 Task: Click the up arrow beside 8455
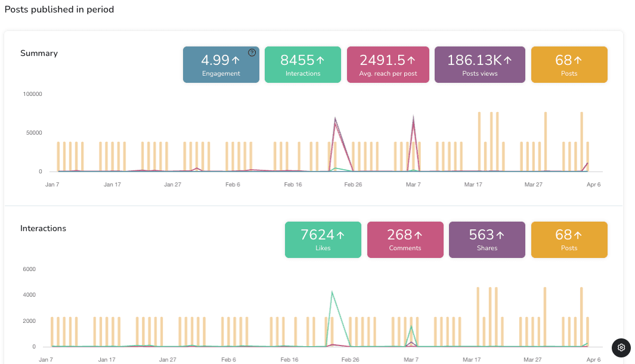(x=320, y=60)
